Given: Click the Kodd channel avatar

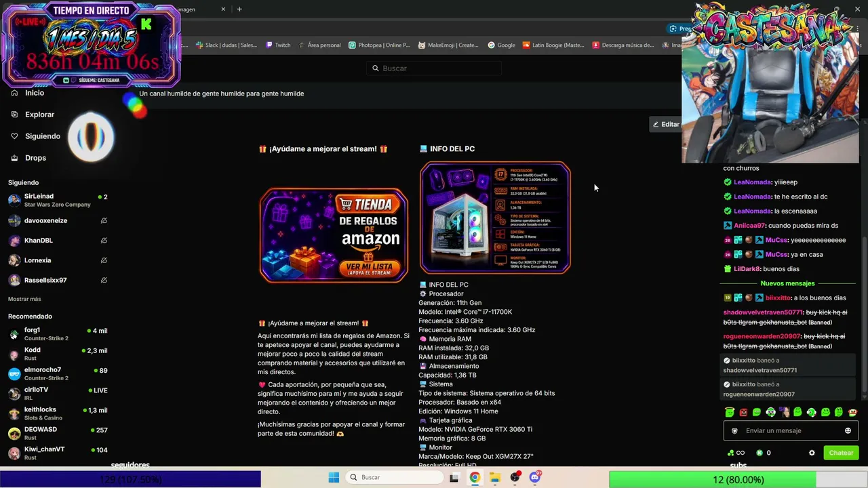Looking at the screenshot, I should 14,354.
